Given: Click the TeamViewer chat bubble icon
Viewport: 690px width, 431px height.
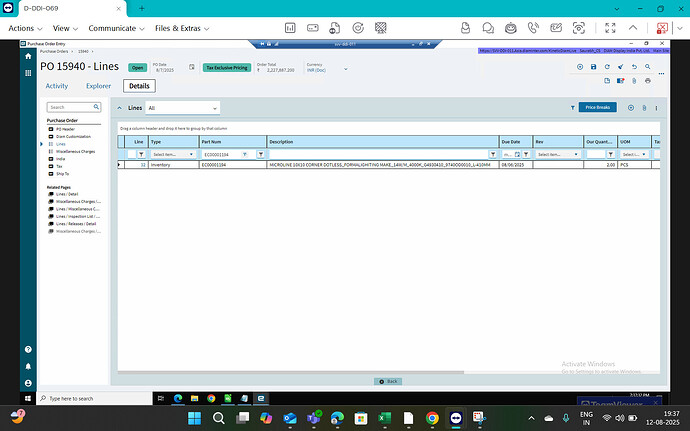Looking at the screenshot, I should coord(488,28).
